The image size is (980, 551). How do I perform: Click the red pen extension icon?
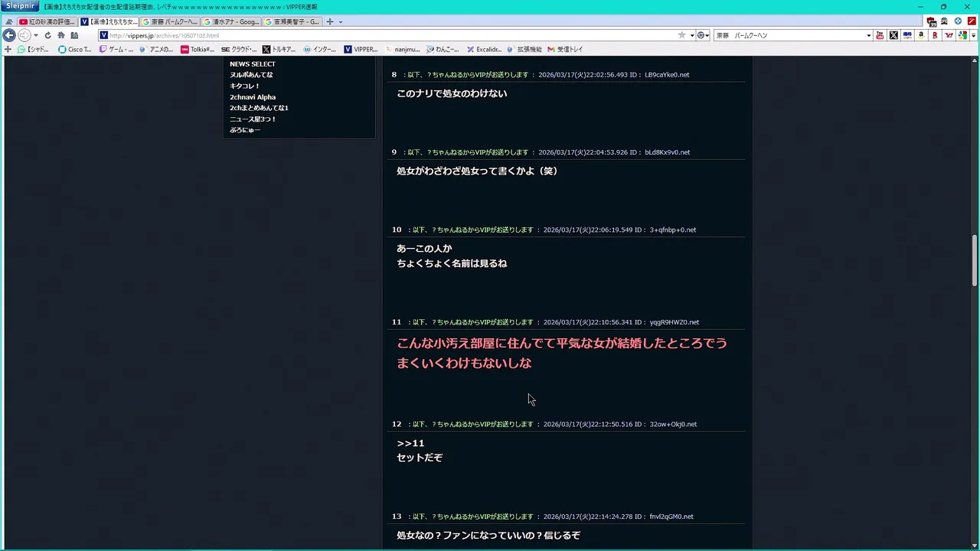(x=972, y=21)
